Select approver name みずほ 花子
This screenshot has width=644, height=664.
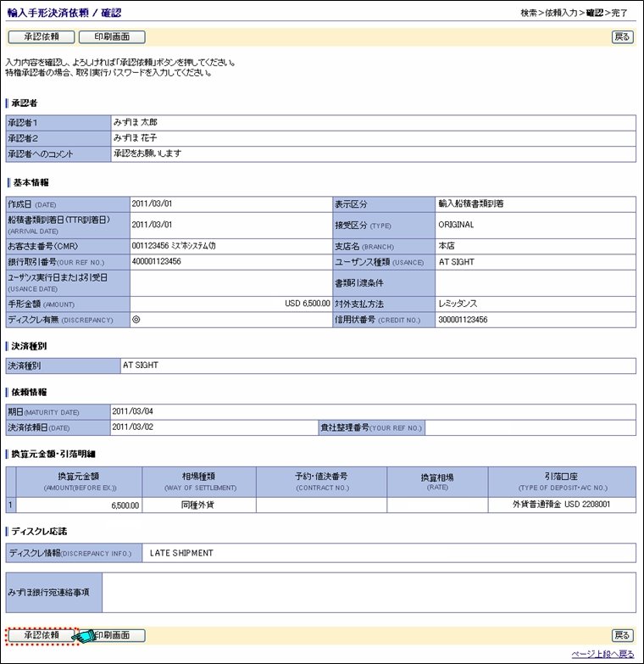135,138
